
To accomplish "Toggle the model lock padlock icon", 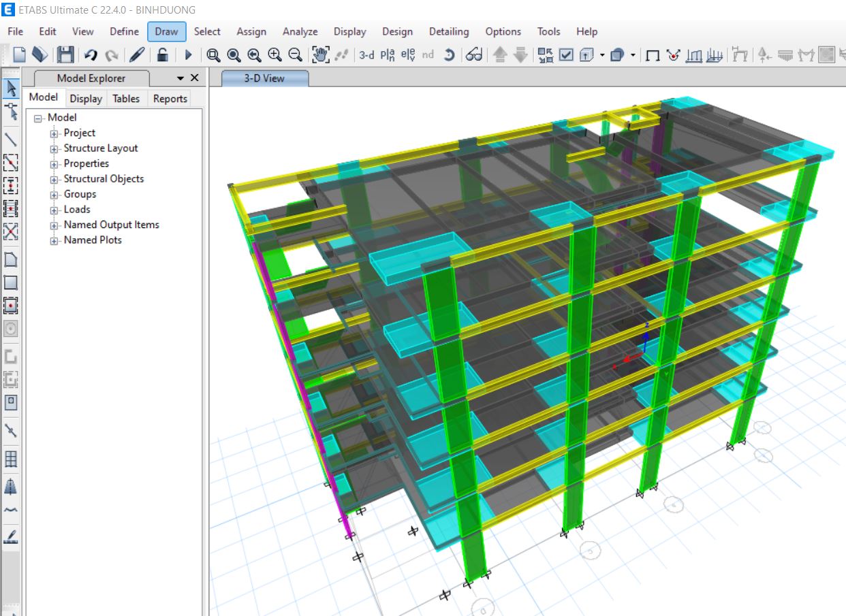I will (x=162, y=54).
